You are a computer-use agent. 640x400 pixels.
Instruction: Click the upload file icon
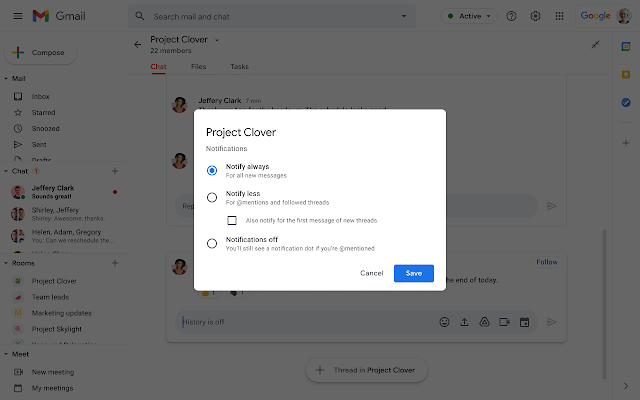point(464,322)
